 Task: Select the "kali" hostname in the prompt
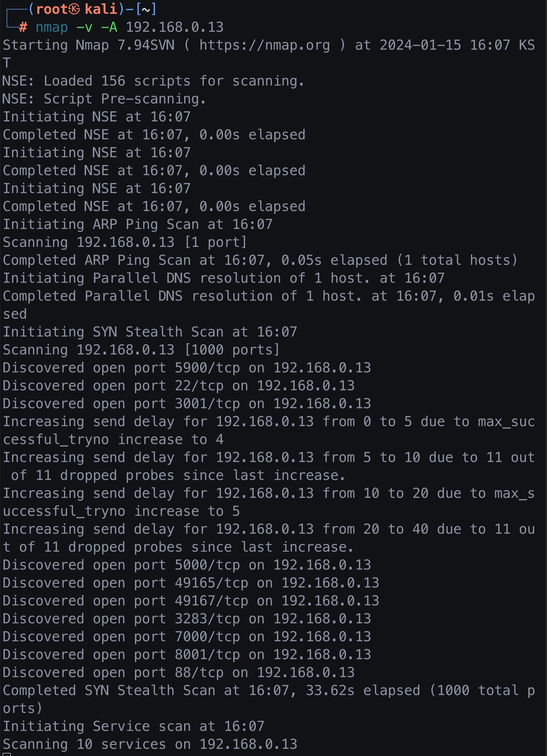click(x=101, y=9)
